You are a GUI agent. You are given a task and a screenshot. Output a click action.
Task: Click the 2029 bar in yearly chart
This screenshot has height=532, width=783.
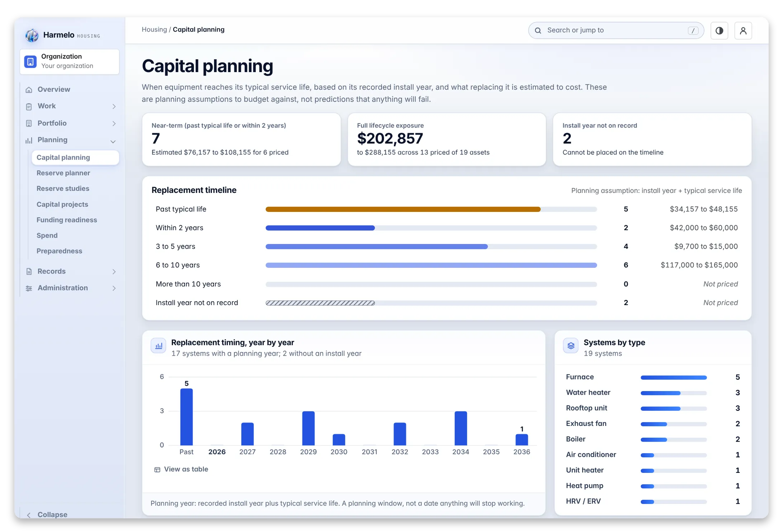[x=308, y=428]
